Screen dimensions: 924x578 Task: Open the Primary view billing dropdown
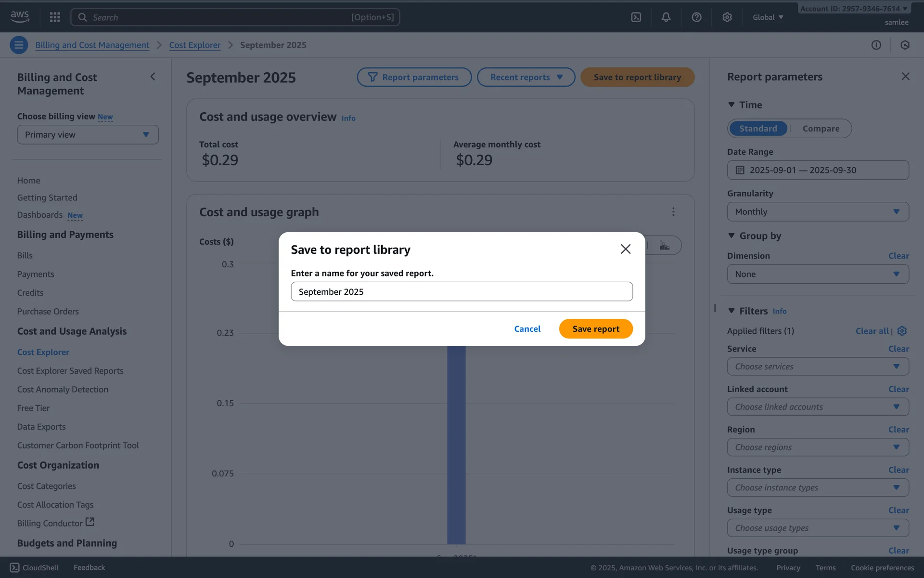(88, 135)
